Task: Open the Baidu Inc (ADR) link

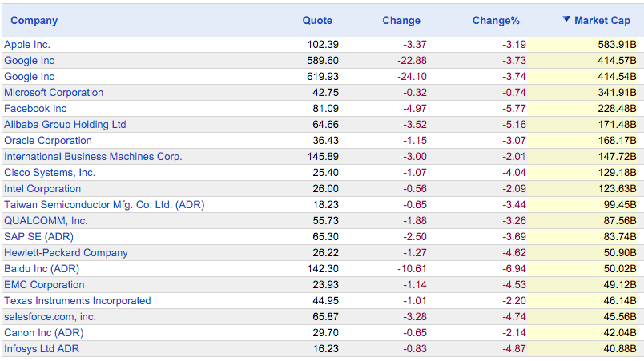Action: click(x=42, y=269)
